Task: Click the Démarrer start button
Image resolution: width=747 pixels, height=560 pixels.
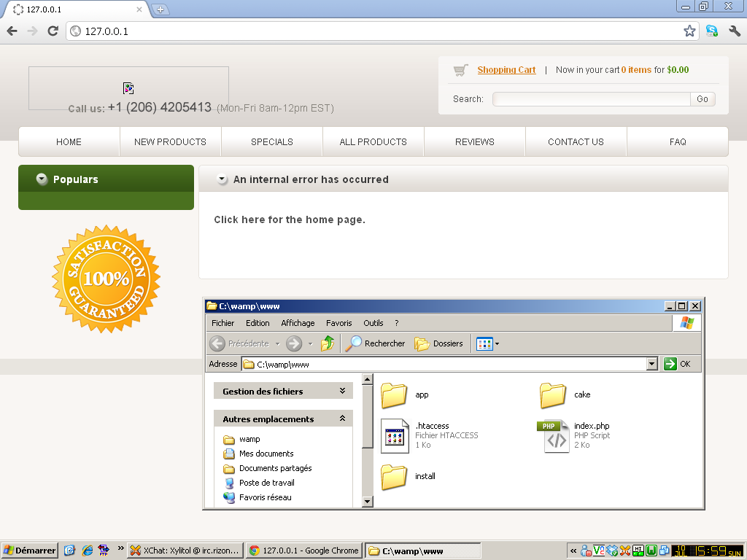Action: 29,551
